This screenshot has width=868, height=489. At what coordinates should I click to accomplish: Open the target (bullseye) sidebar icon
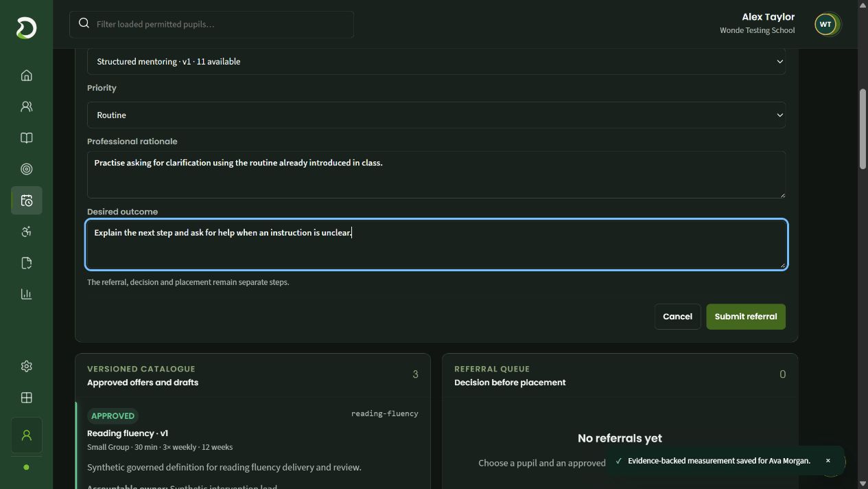click(x=26, y=169)
